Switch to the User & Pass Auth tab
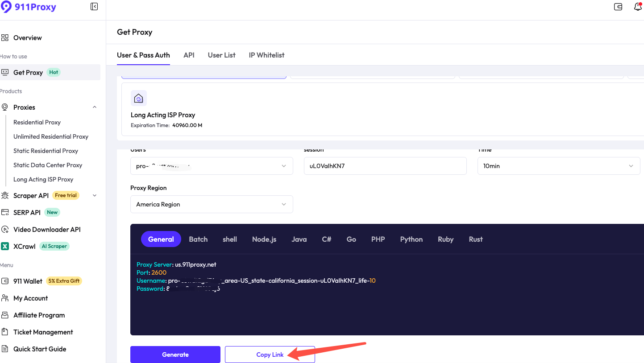644x363 pixels. [143, 55]
